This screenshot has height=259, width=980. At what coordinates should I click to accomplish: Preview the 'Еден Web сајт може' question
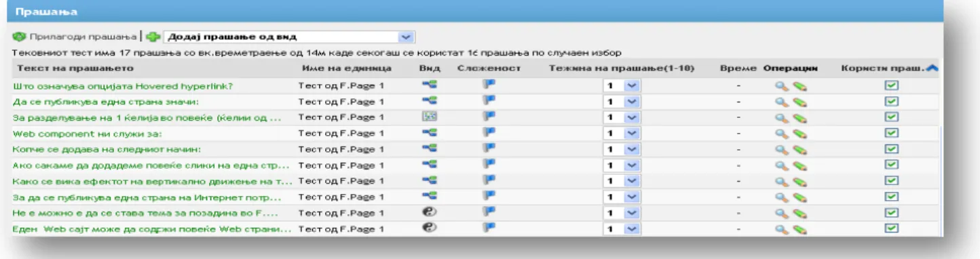point(781,228)
